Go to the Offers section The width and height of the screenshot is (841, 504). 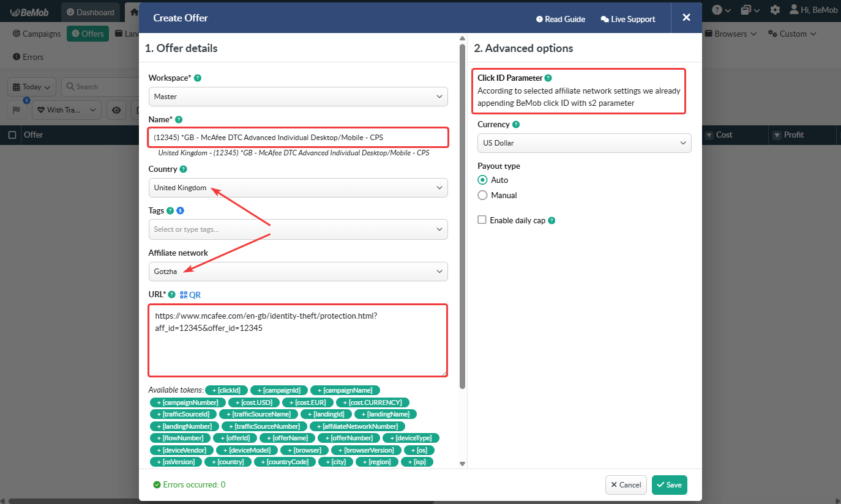point(88,34)
